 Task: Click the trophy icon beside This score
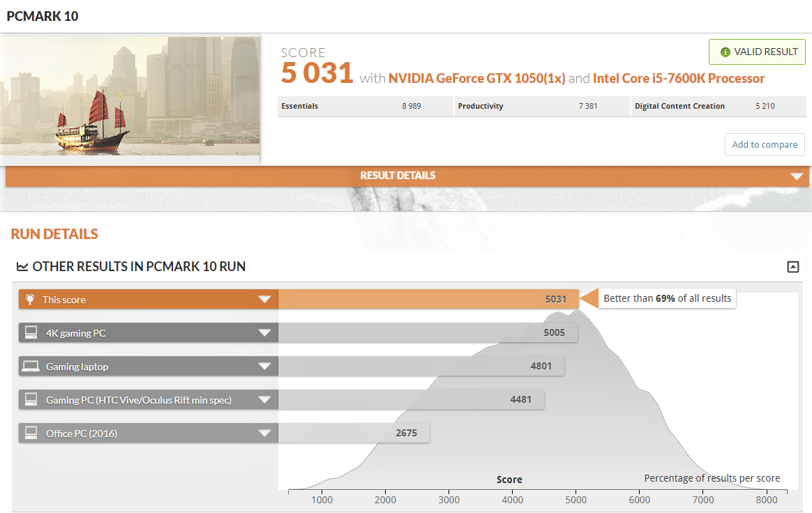[30, 299]
